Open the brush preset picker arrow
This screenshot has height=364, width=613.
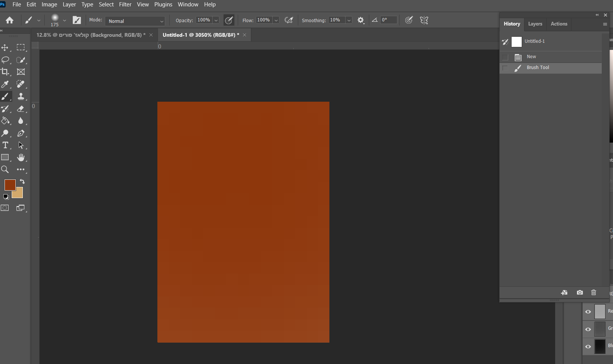click(x=65, y=20)
